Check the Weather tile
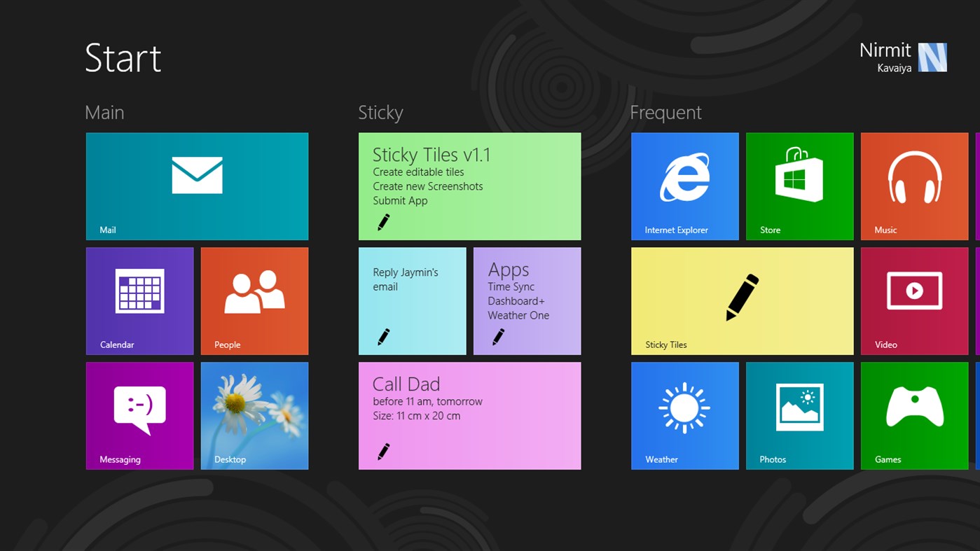The width and height of the screenshot is (980, 551). 684,415
